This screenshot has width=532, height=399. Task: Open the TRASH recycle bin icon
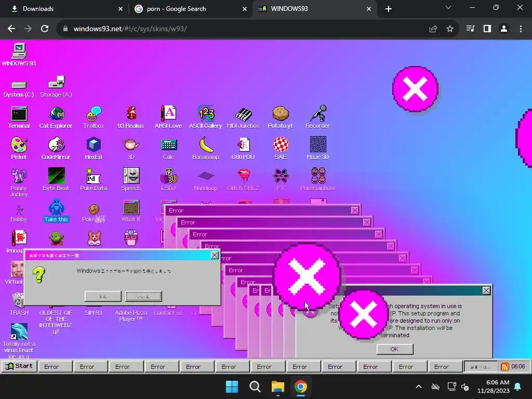[x=19, y=304]
